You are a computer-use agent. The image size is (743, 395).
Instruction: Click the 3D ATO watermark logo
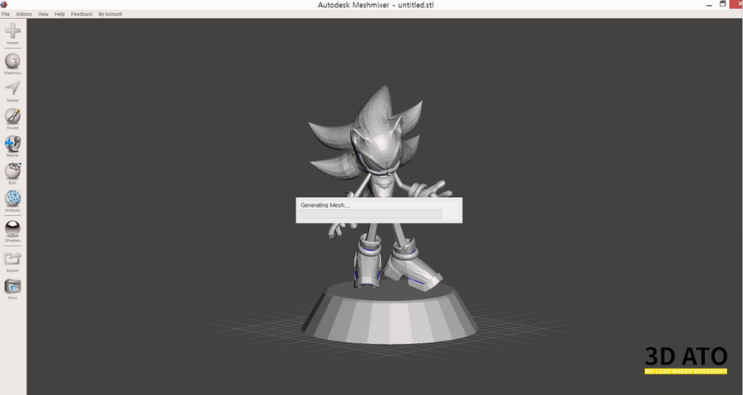coord(686,360)
